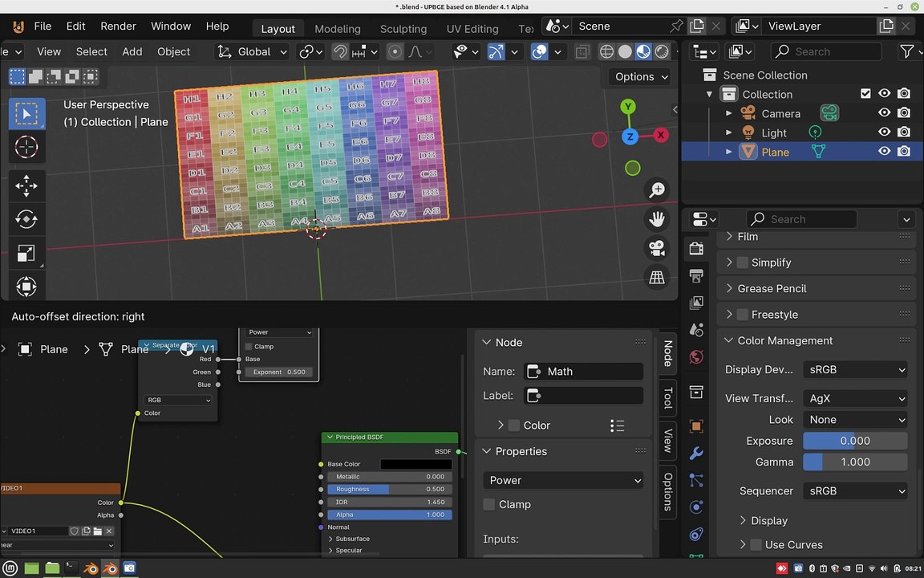Enable the Use Curves checkbox

756,545
